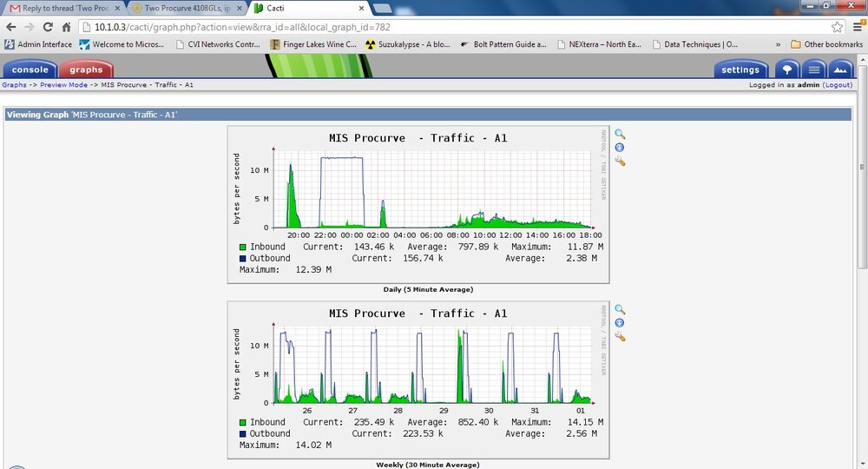Follow the Graphs breadcrumb link

tap(15, 85)
